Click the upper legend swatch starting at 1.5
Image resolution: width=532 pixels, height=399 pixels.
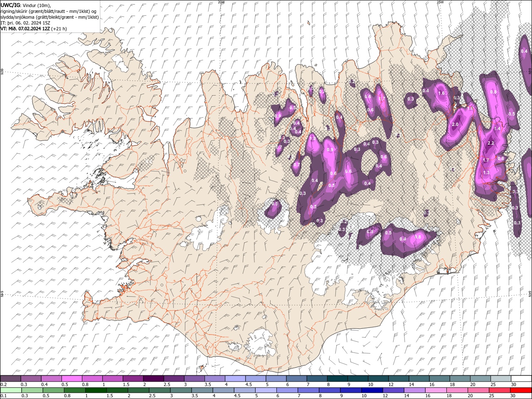[x=133, y=379]
